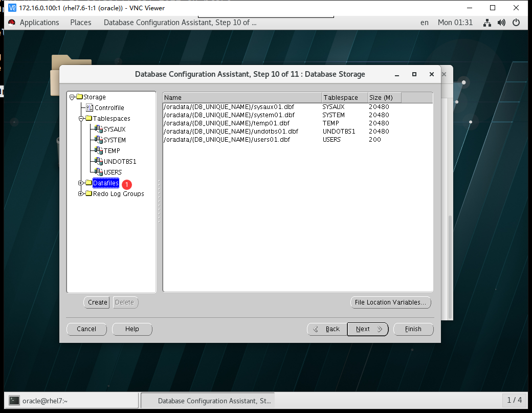Click Next to proceed to step 11
Image resolution: width=532 pixels, height=413 pixels.
[368, 329]
